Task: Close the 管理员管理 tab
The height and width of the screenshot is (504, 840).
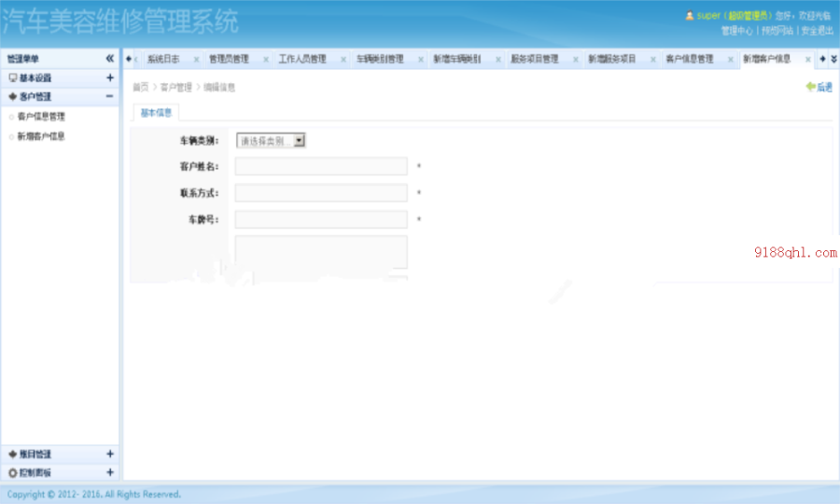Action: [266, 60]
